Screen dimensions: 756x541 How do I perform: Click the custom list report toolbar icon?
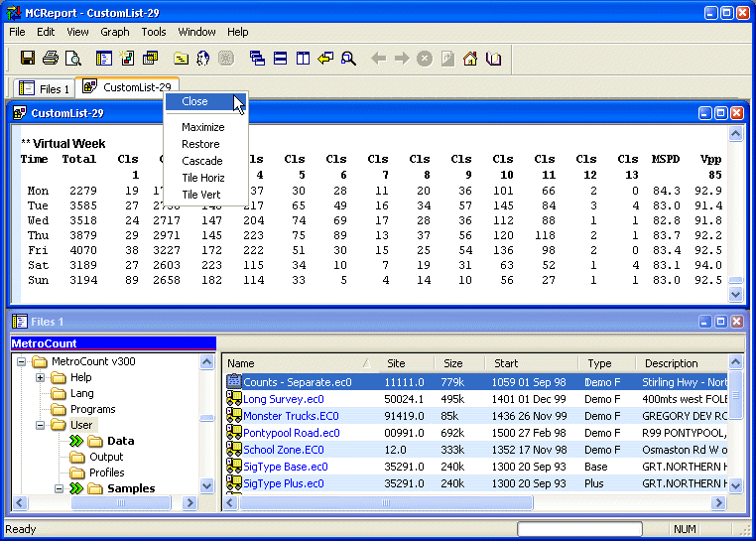(150, 59)
